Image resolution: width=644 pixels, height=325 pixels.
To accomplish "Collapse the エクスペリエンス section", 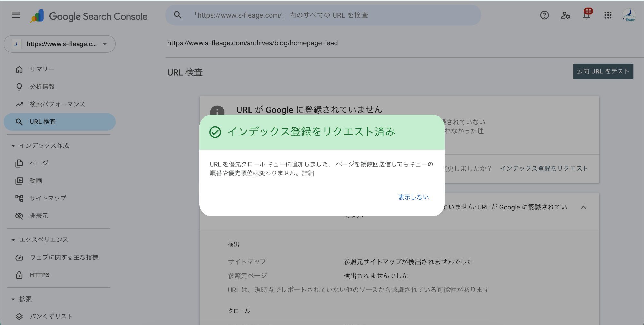I will [x=13, y=239].
